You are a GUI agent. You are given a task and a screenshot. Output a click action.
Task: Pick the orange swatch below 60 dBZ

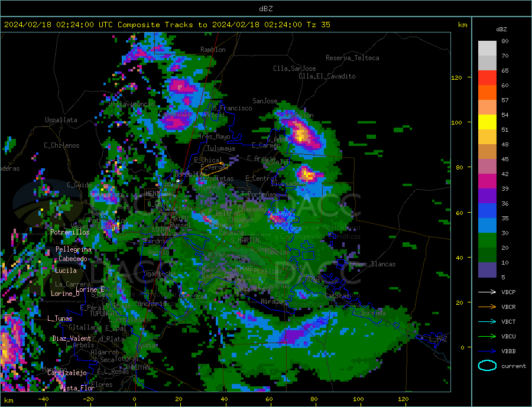487,93
